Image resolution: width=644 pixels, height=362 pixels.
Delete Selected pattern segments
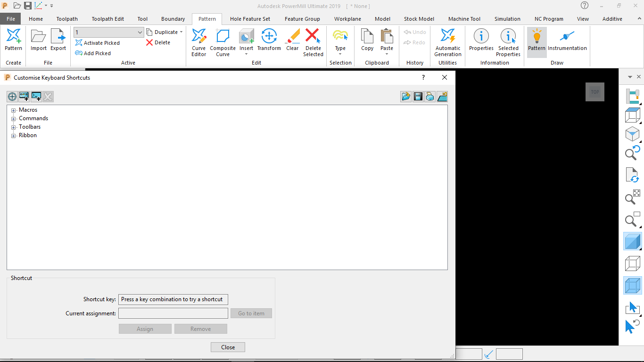(x=313, y=41)
